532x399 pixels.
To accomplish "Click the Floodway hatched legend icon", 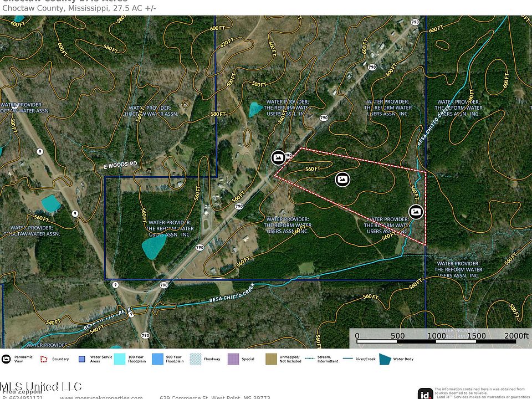I will coord(195,359).
